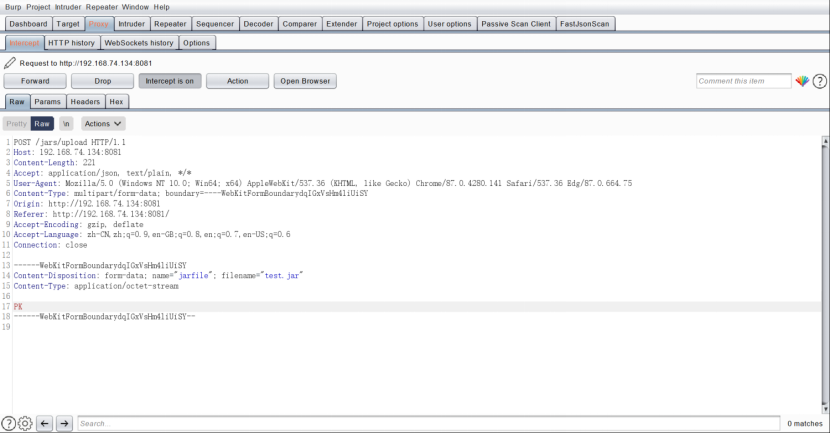Click the Comment this item field
This screenshot has height=433, width=830.
(x=744, y=81)
